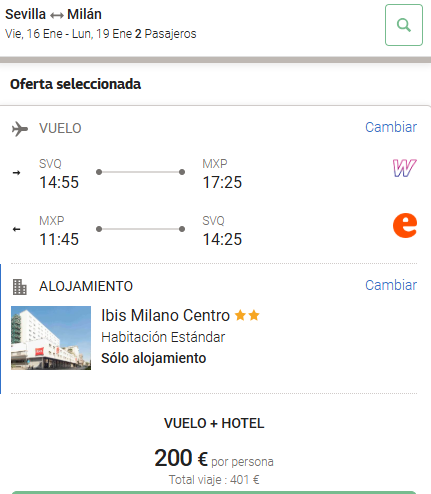This screenshot has height=494, width=431.
Task: Click the Habitación Estándar room type text
Action: coord(163,337)
